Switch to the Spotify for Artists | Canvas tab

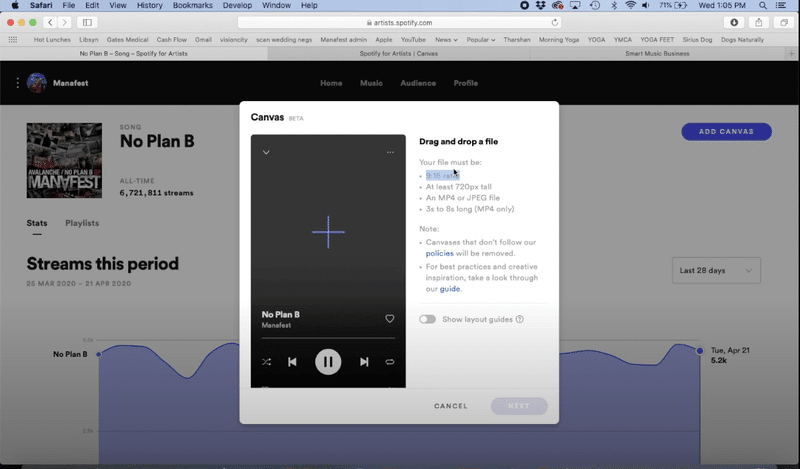pyautogui.click(x=398, y=54)
